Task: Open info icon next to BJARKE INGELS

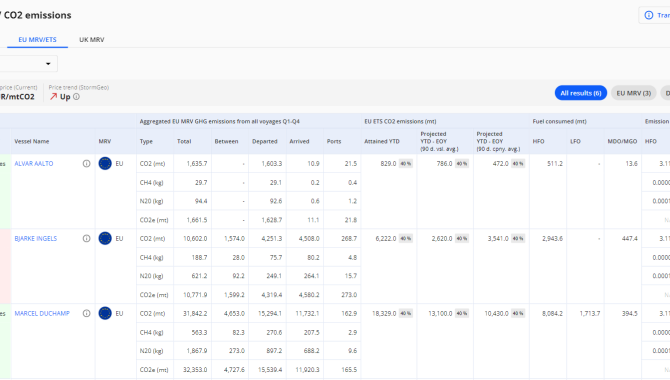Action: [86, 239]
